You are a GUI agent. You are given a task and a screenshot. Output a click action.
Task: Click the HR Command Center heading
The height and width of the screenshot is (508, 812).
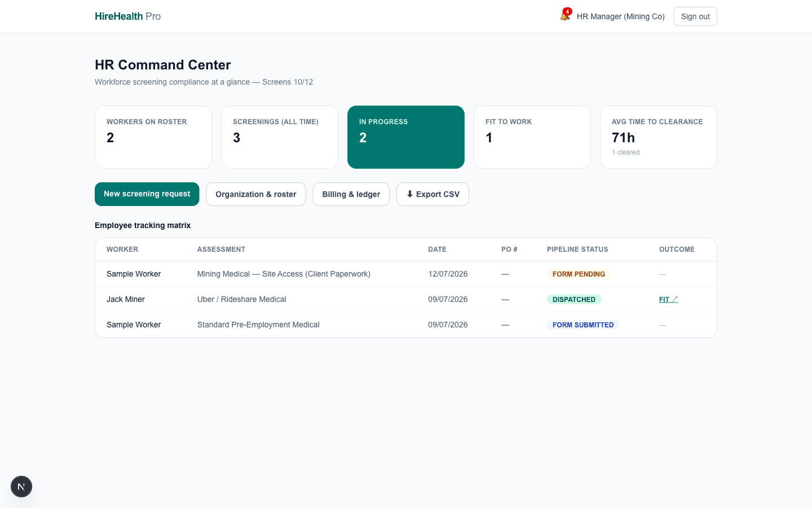pyautogui.click(x=163, y=65)
